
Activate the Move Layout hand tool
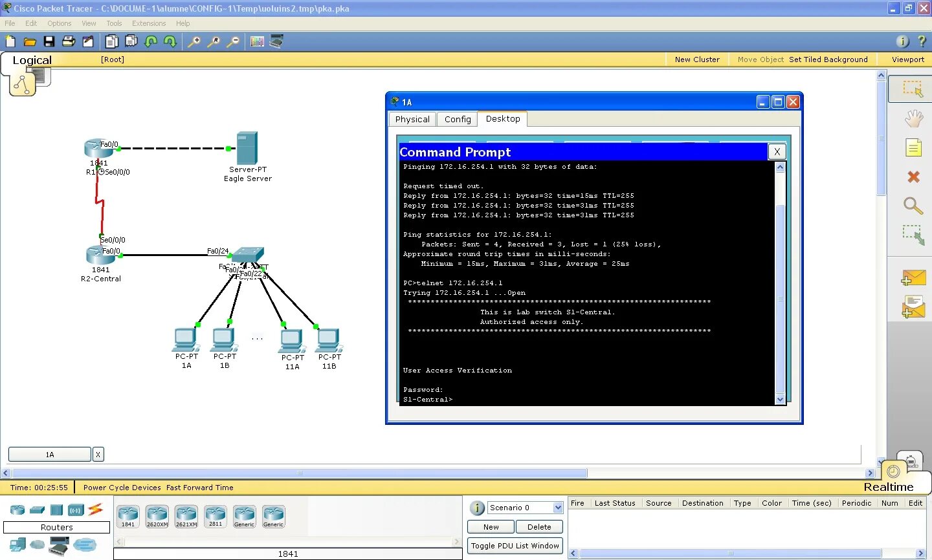pos(913,118)
